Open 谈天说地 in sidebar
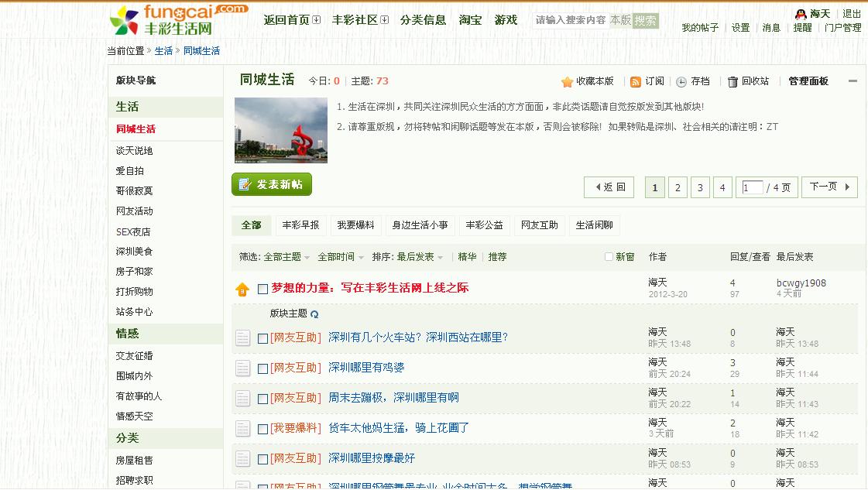The width and height of the screenshot is (868, 490). (x=135, y=151)
